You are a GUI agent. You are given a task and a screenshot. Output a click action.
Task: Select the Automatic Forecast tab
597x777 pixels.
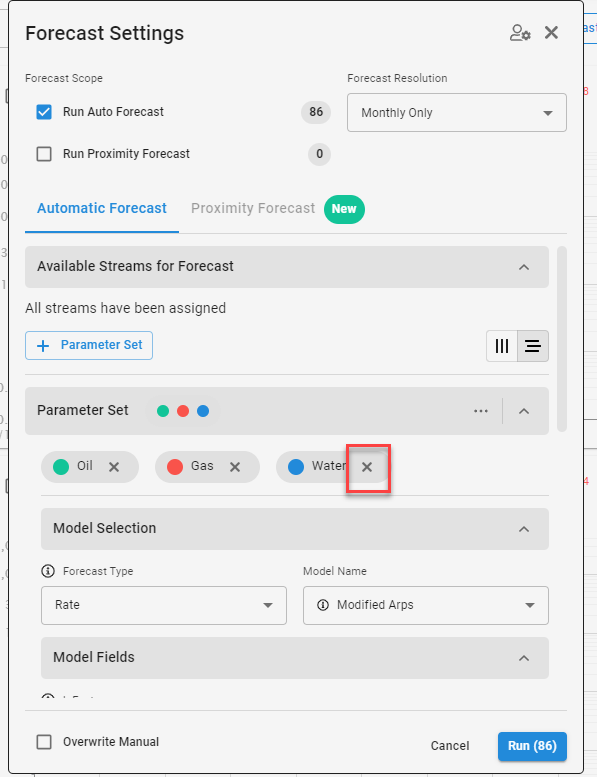(102, 209)
